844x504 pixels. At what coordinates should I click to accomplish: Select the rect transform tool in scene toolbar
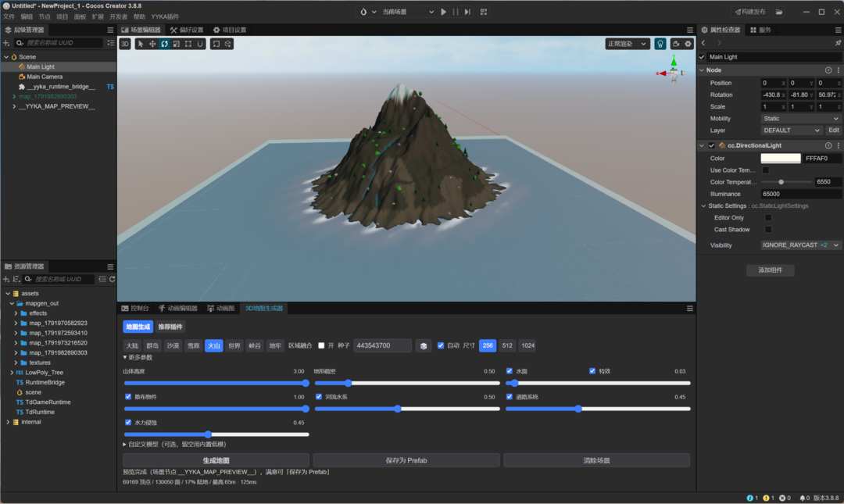[x=188, y=44]
